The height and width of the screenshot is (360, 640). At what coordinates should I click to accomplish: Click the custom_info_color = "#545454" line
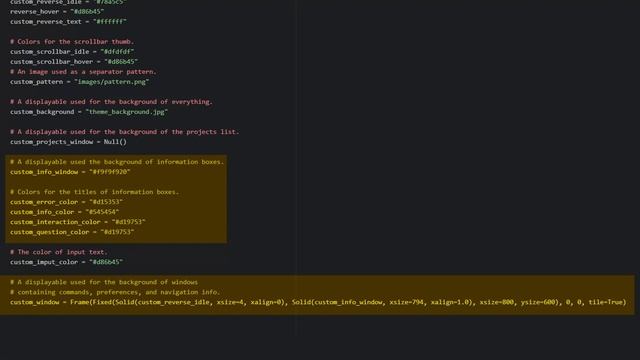64,212
